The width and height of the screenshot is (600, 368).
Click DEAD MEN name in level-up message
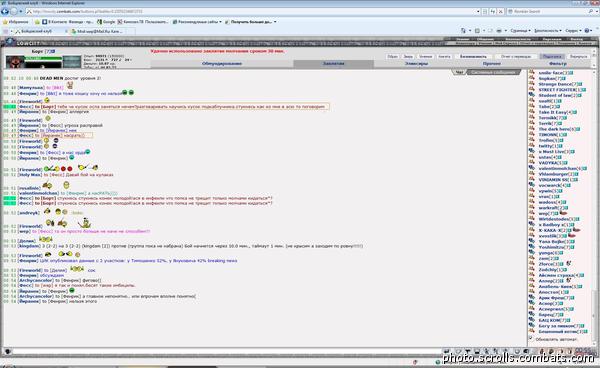51,78
